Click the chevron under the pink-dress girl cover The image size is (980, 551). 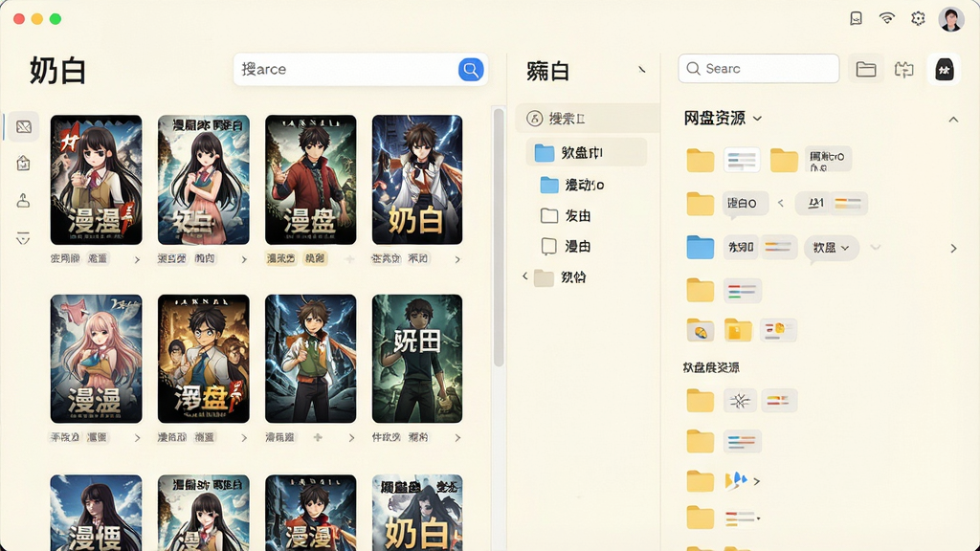pyautogui.click(x=244, y=259)
